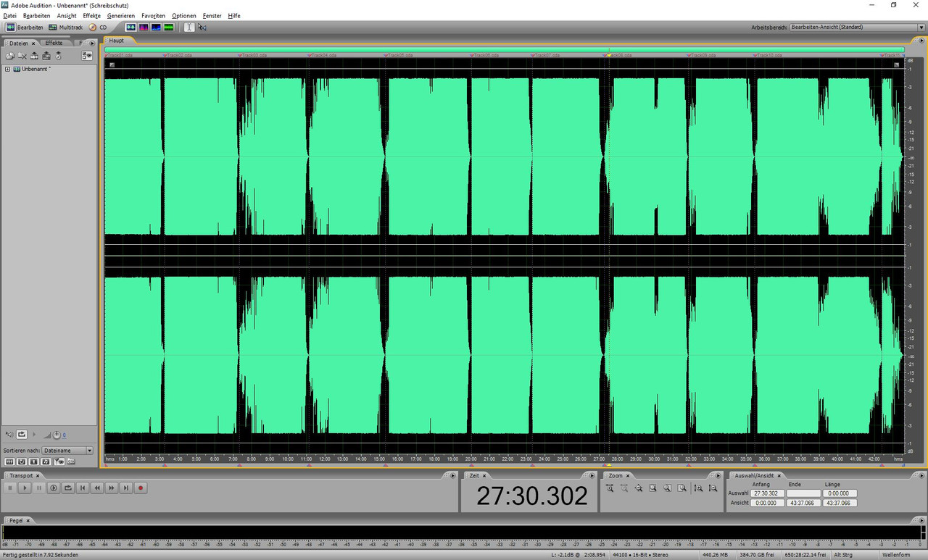Open the Haupt panel tab
This screenshot has width=928, height=560.
pyautogui.click(x=116, y=41)
